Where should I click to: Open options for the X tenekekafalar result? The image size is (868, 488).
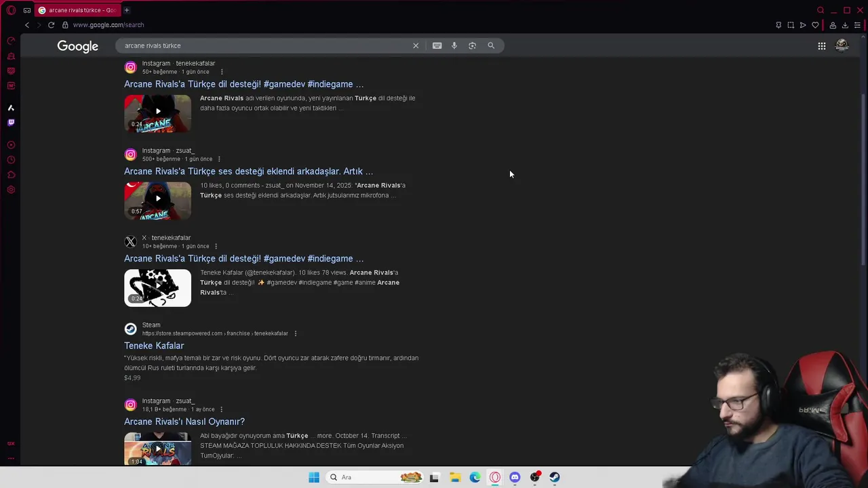pyautogui.click(x=216, y=246)
